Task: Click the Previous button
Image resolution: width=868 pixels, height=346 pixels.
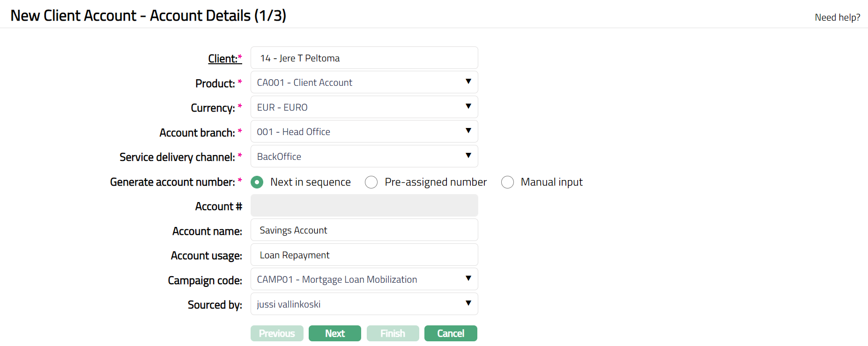Action: coord(277,333)
